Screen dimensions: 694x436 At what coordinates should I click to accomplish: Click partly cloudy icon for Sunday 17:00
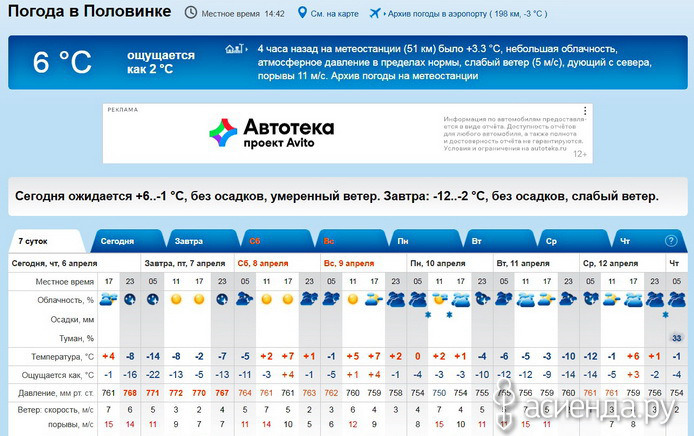click(x=374, y=300)
